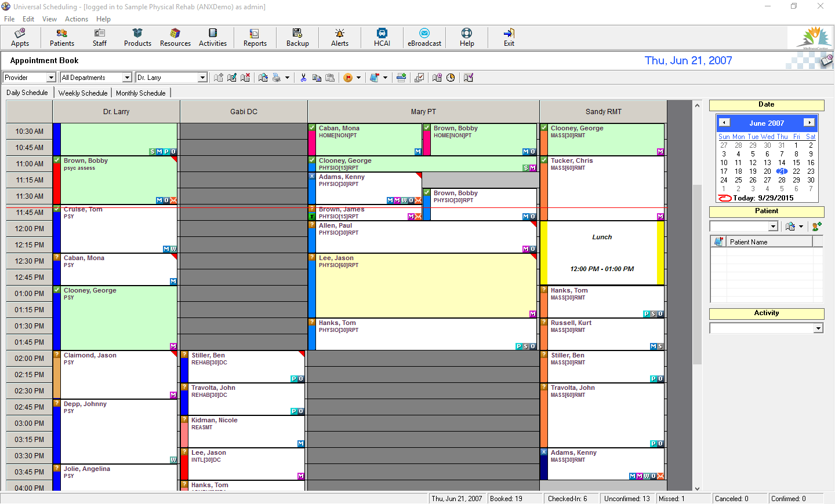Open the Staff module

100,38
